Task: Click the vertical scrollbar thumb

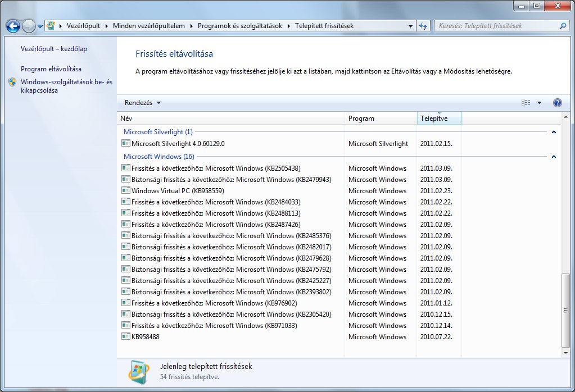Action: tap(566, 311)
